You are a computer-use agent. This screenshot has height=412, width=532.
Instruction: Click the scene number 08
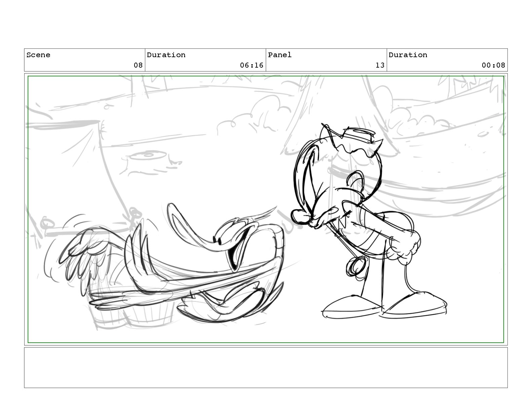138,65
